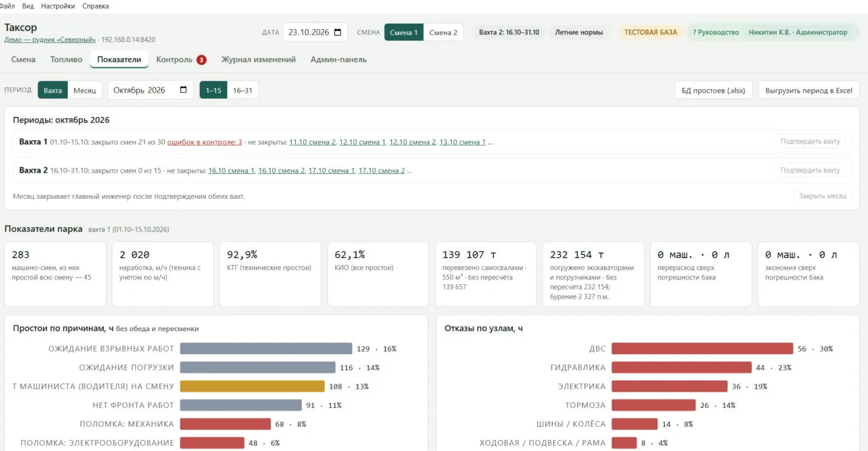Screen dimensions: 868x451
Task: Open the Настройки menu
Action: tap(58, 6)
